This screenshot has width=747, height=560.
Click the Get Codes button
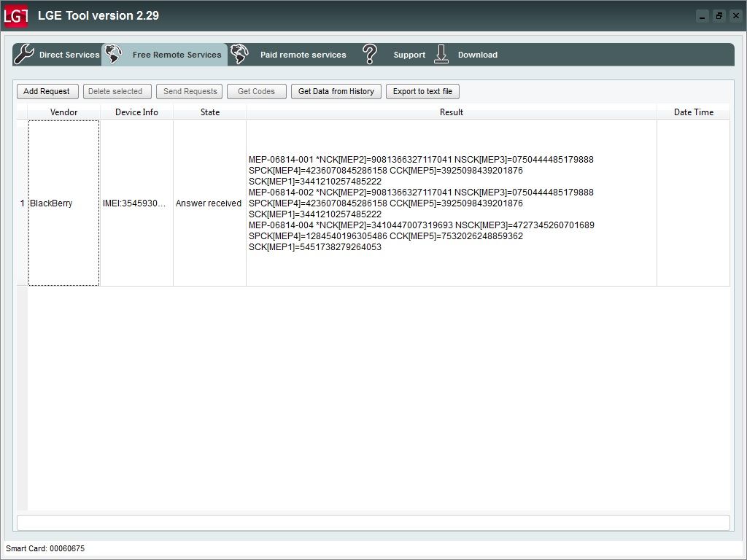coord(256,91)
